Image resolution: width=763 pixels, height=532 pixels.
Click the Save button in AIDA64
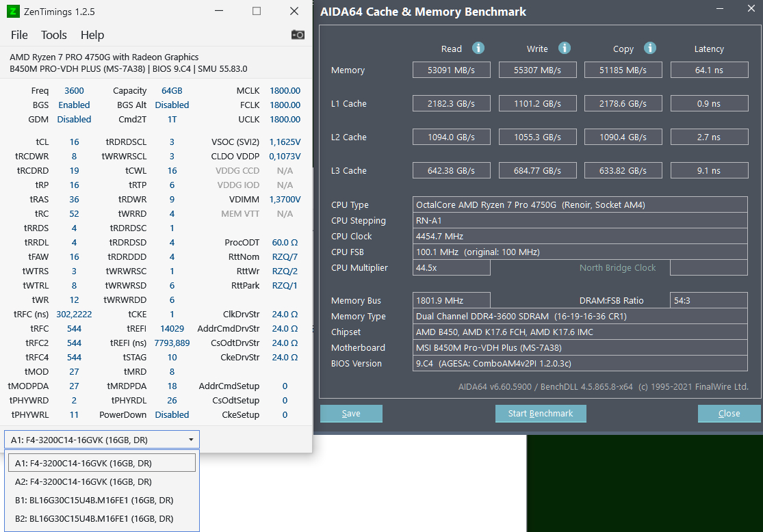pos(351,413)
